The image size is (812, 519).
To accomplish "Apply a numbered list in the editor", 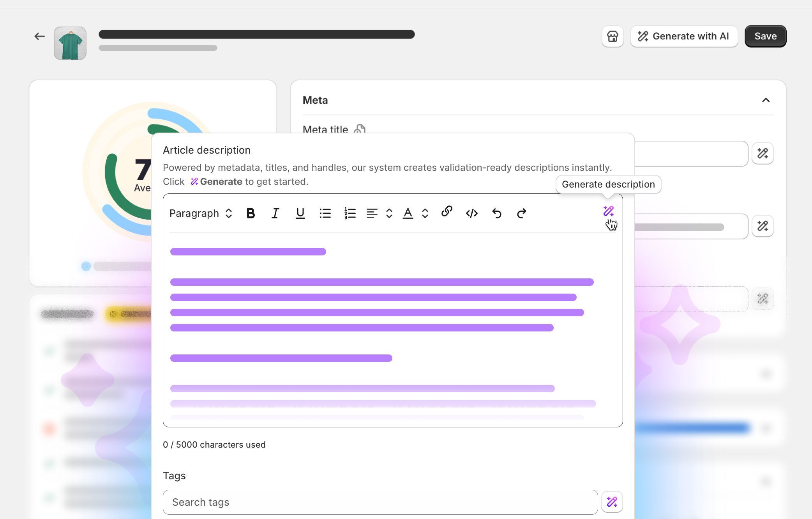I will pyautogui.click(x=350, y=213).
